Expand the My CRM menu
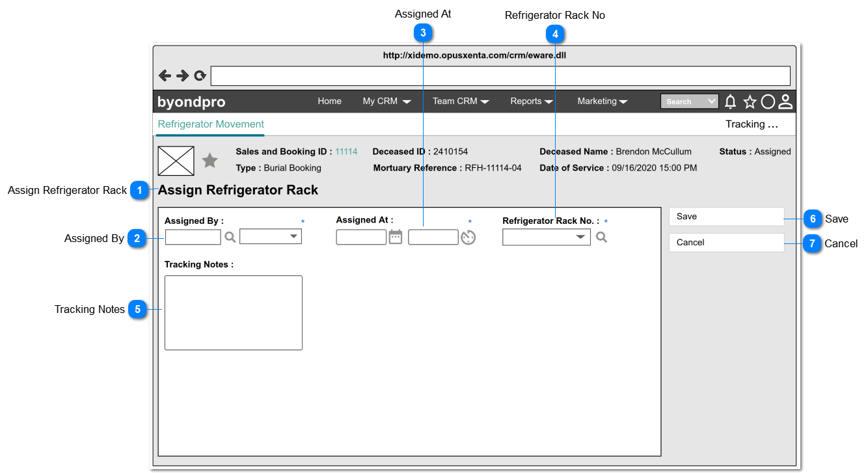This screenshot has height=475, width=868. tap(387, 102)
